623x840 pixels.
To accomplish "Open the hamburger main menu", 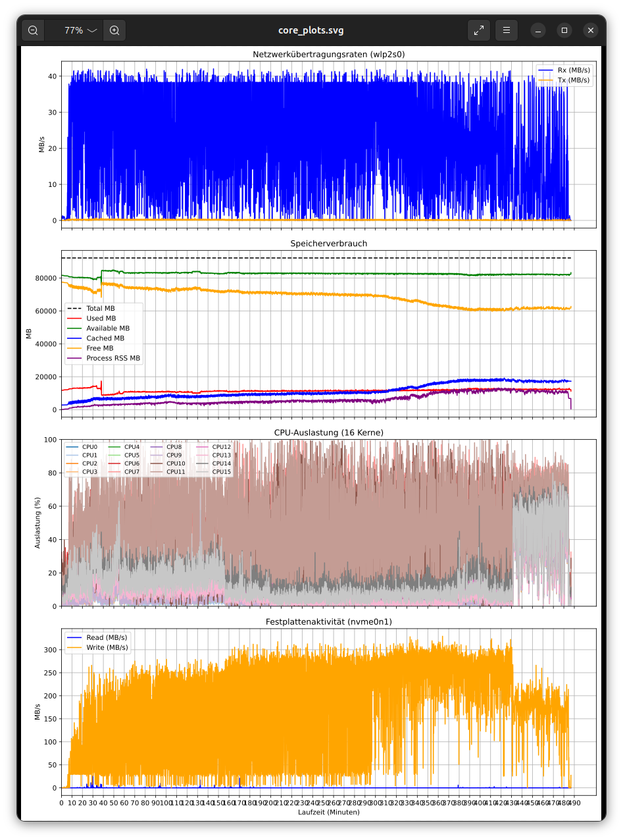I will [507, 30].
